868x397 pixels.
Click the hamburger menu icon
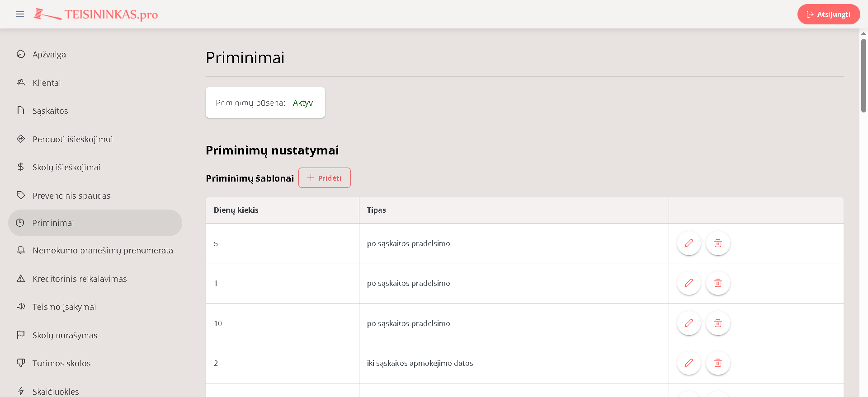20,14
